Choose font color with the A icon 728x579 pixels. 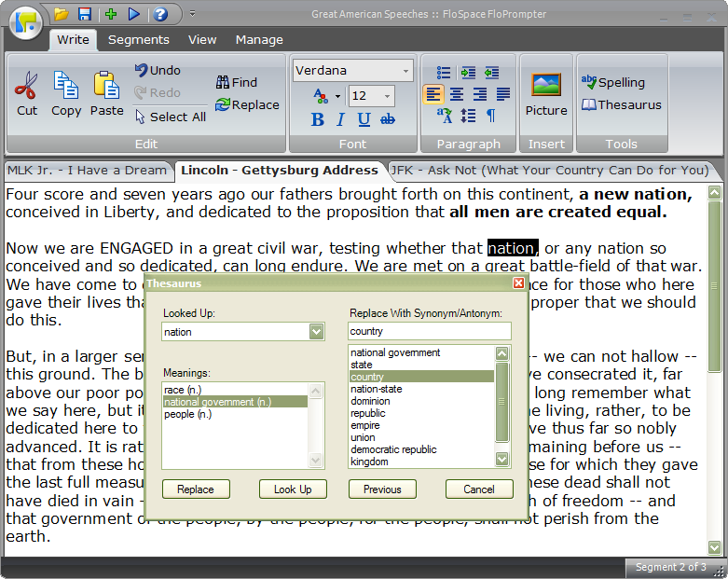click(x=321, y=96)
